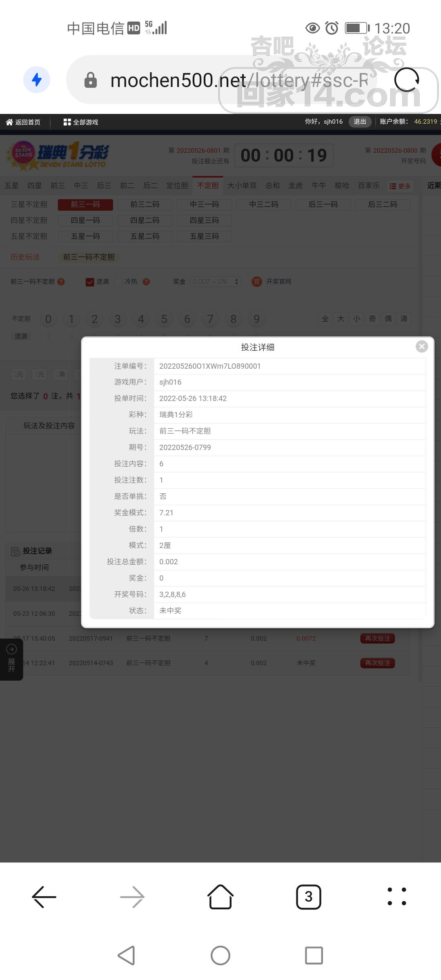Expand the 展开 side panel

(11, 659)
